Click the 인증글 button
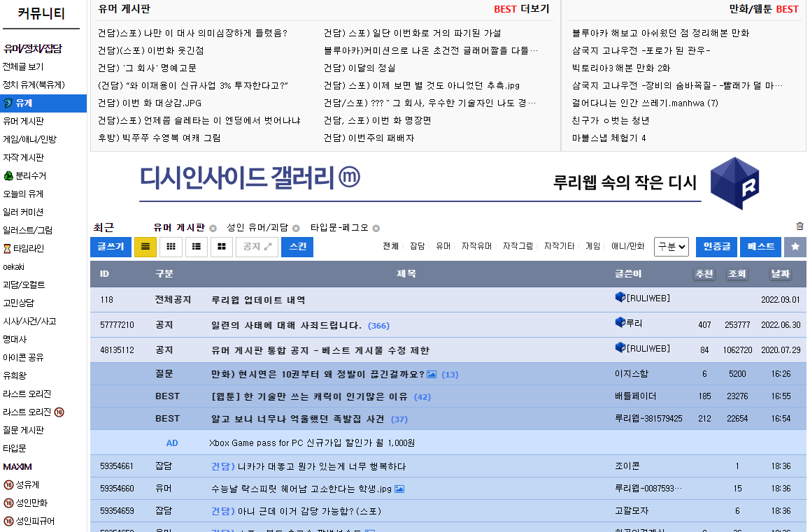The image size is (810, 532). pos(716,247)
